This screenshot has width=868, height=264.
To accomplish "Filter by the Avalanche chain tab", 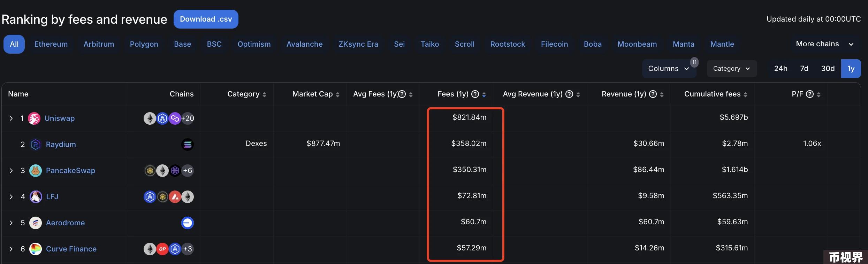I will tap(305, 44).
